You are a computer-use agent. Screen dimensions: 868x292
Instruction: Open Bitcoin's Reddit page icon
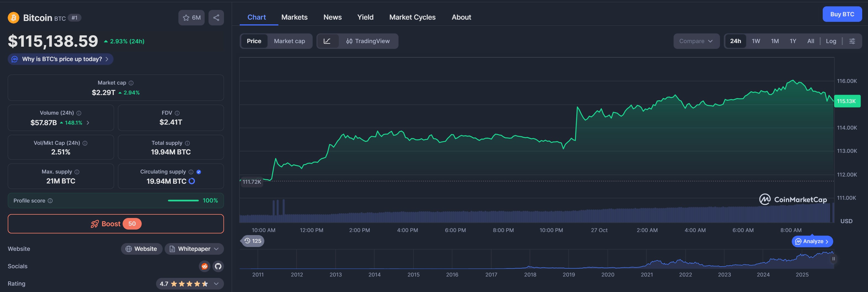205,266
